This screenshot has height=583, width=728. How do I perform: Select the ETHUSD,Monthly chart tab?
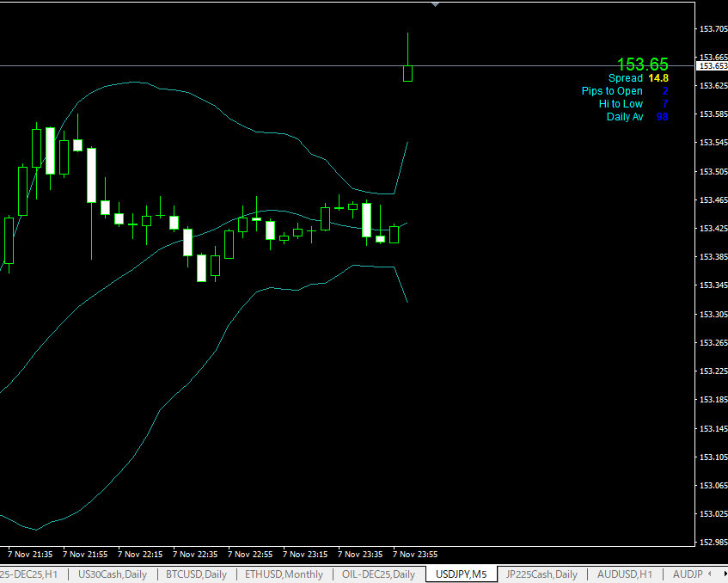click(x=284, y=574)
